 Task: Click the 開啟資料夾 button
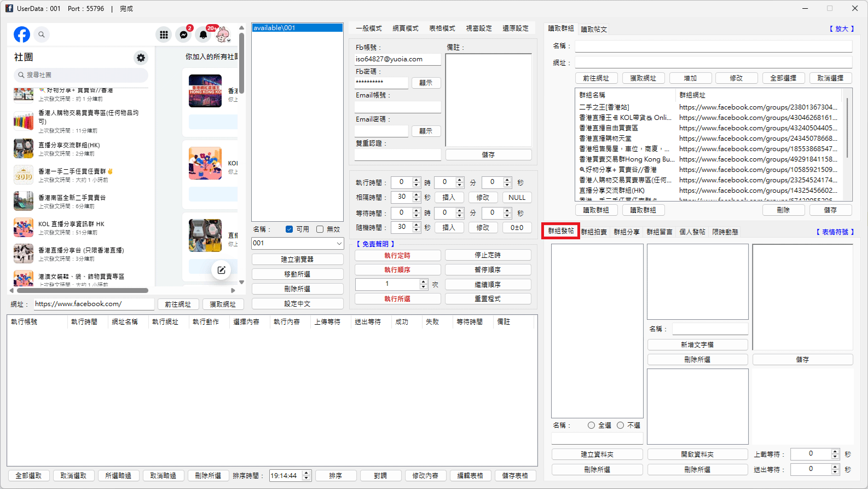click(x=697, y=454)
